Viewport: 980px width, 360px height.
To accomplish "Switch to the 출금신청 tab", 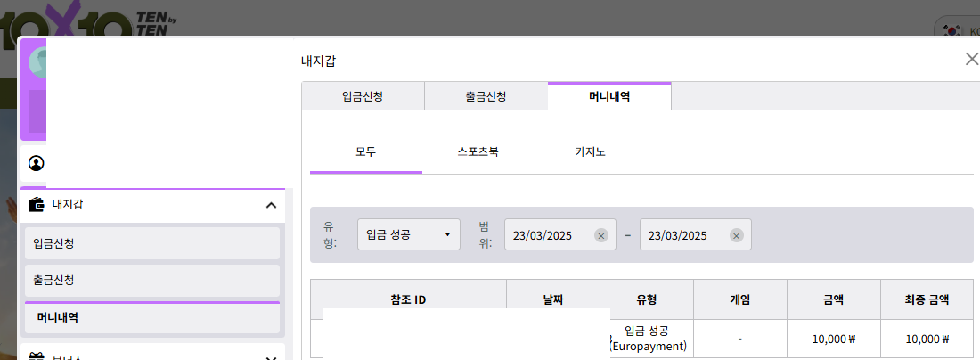I will (x=486, y=96).
